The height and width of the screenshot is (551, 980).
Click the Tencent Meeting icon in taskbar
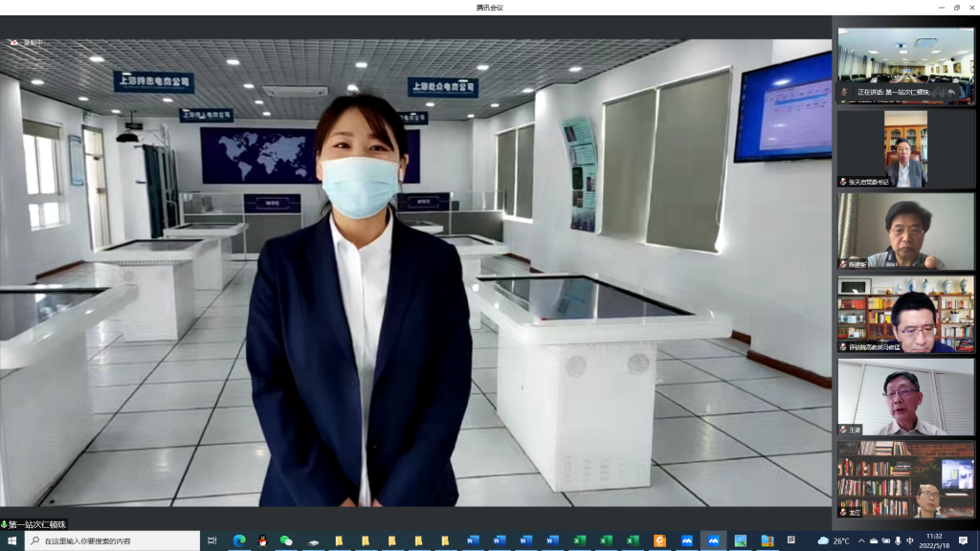(x=713, y=540)
